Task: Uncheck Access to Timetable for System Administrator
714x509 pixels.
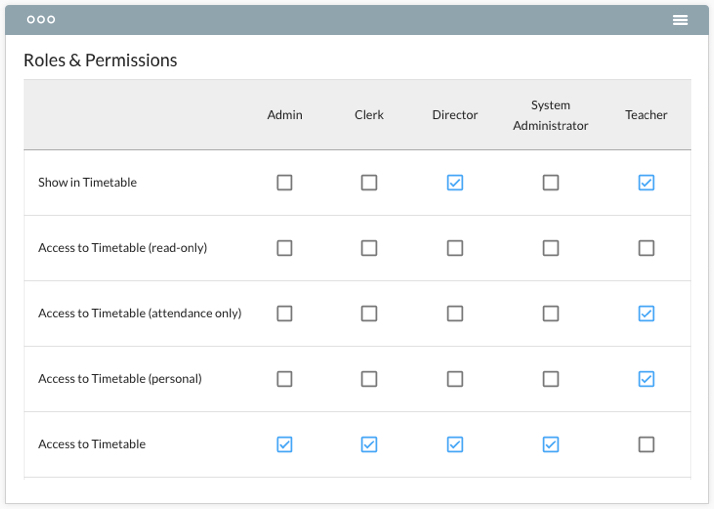Action: point(551,444)
